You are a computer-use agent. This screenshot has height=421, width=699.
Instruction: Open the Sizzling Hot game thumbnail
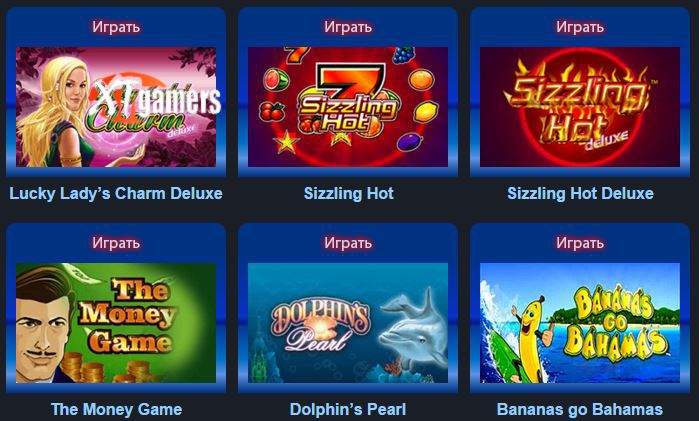click(x=348, y=107)
